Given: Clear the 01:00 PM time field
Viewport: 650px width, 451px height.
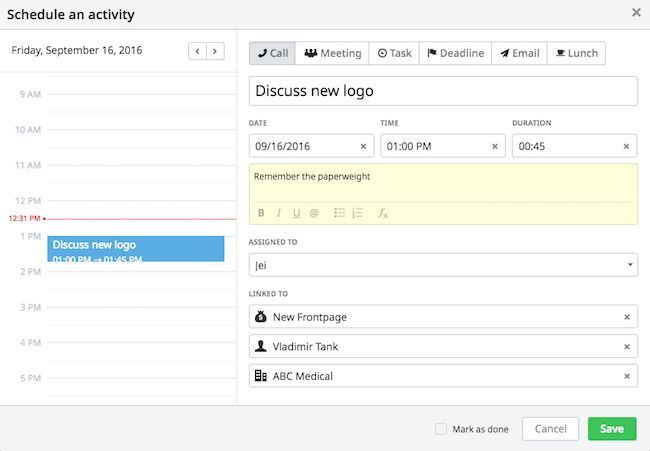Looking at the screenshot, I should pos(495,146).
